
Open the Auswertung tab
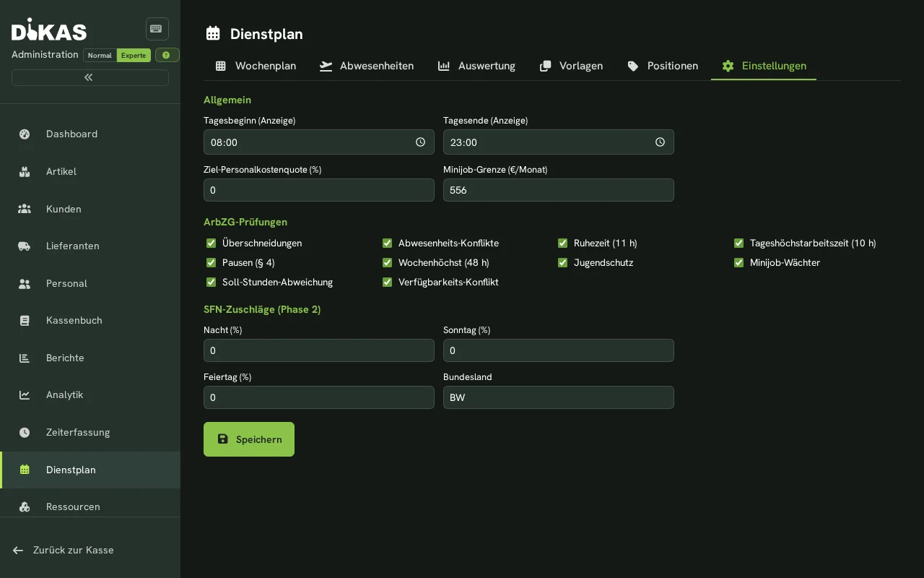pyautogui.click(x=476, y=66)
